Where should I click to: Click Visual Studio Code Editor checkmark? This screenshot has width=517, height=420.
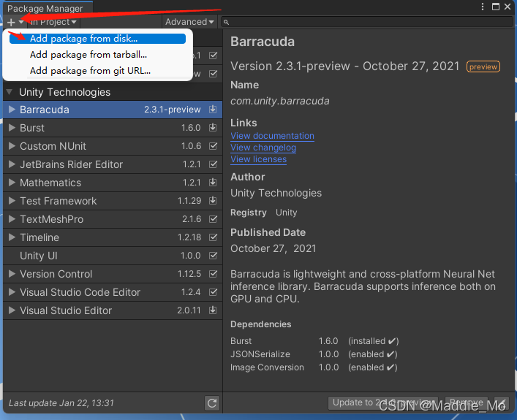(x=214, y=292)
